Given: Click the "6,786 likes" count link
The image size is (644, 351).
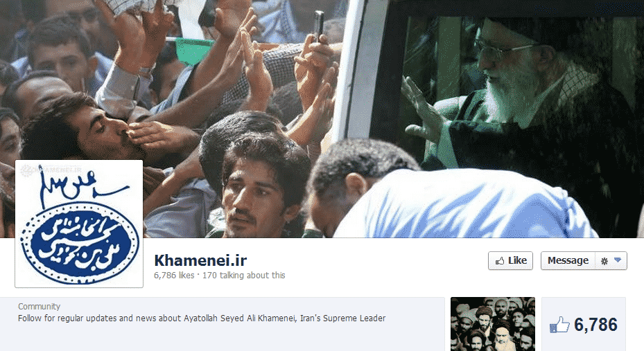Looking at the screenshot, I should click(174, 275).
